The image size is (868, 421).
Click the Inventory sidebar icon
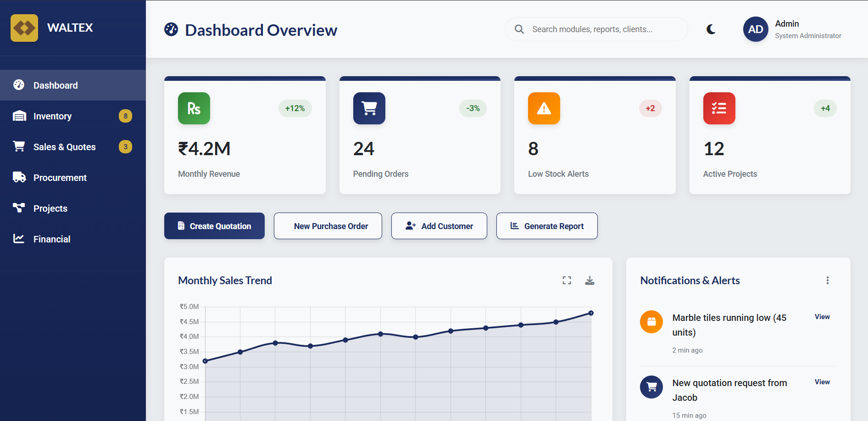pos(19,116)
